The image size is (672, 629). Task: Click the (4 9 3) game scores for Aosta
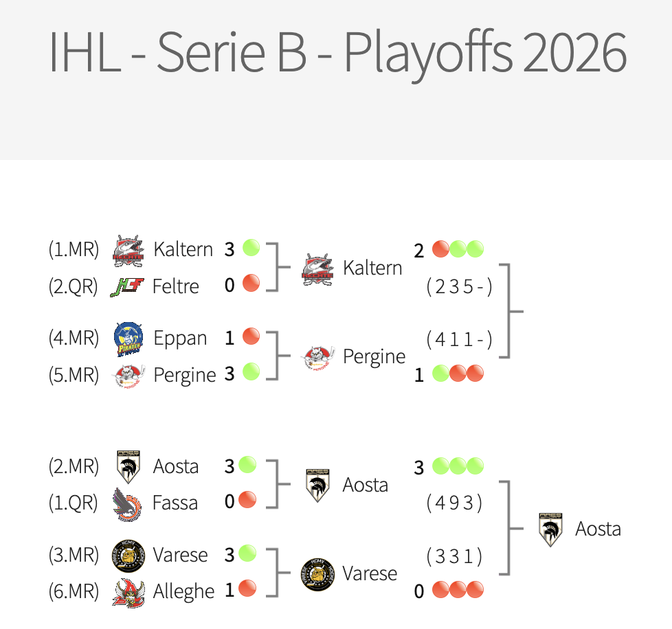point(454,503)
